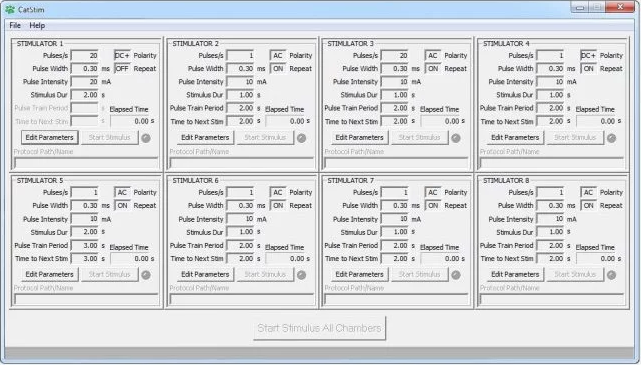
Task: Click Stimulator 3 status indicator circle
Action: (x=456, y=138)
